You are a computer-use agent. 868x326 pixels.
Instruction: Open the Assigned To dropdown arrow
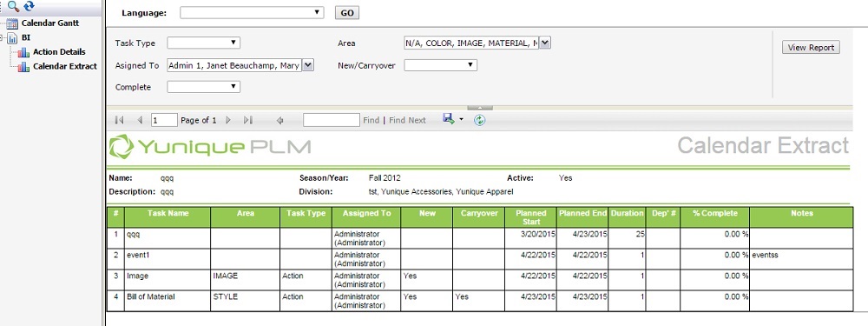point(309,65)
